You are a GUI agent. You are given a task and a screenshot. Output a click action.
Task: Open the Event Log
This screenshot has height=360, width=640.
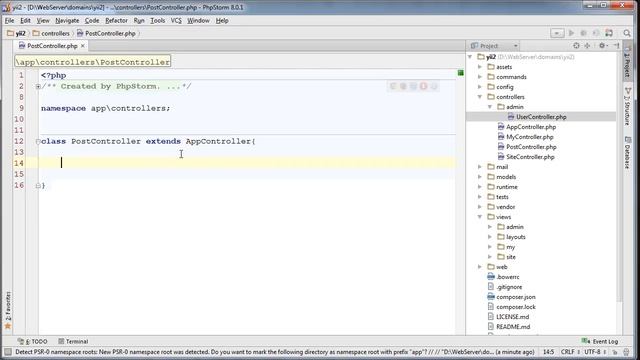tap(600, 341)
